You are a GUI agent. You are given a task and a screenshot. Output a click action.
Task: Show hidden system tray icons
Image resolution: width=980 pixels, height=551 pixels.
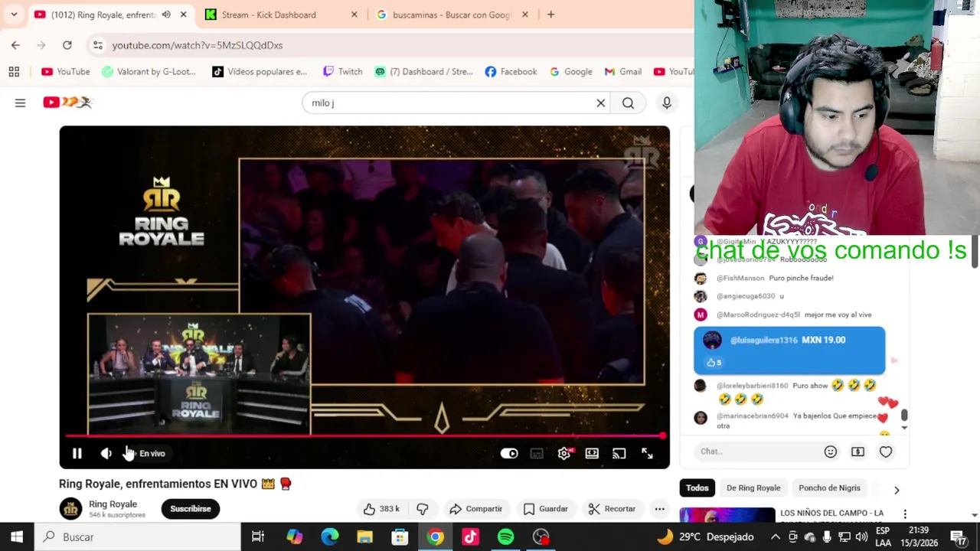[x=775, y=536]
